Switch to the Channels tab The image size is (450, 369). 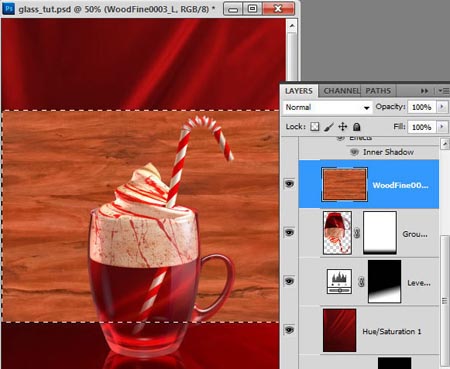341,91
